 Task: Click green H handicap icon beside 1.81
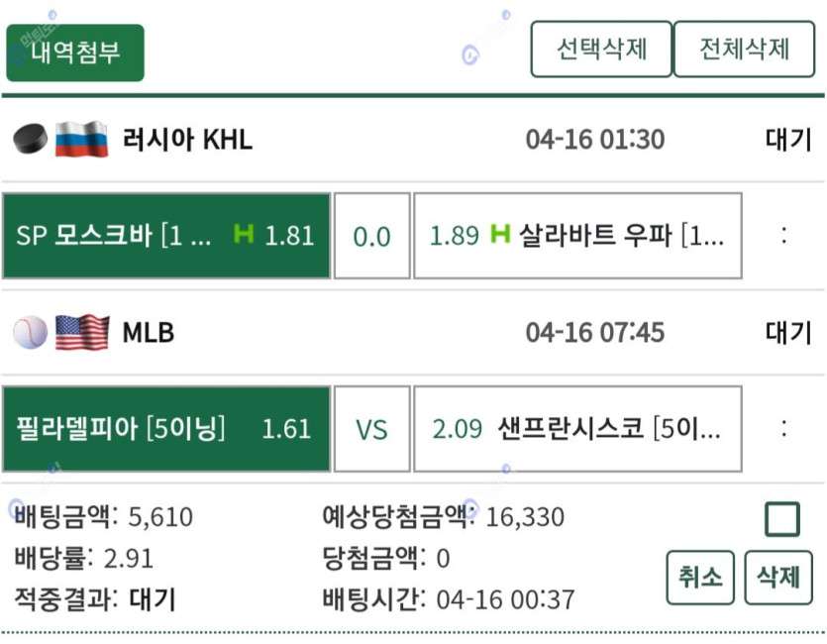(244, 234)
